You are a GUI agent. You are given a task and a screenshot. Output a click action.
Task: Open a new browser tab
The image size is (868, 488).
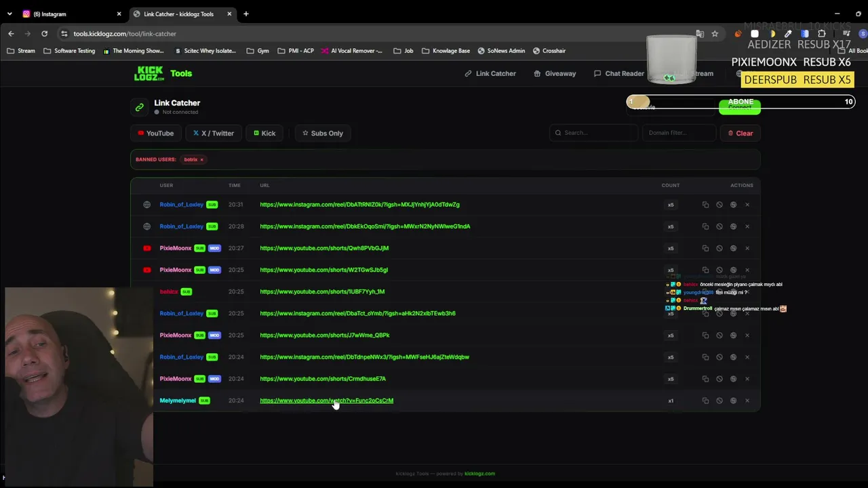246,14
